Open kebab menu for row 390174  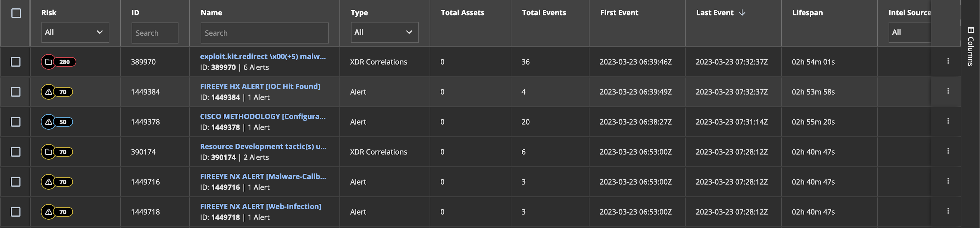coord(948,151)
